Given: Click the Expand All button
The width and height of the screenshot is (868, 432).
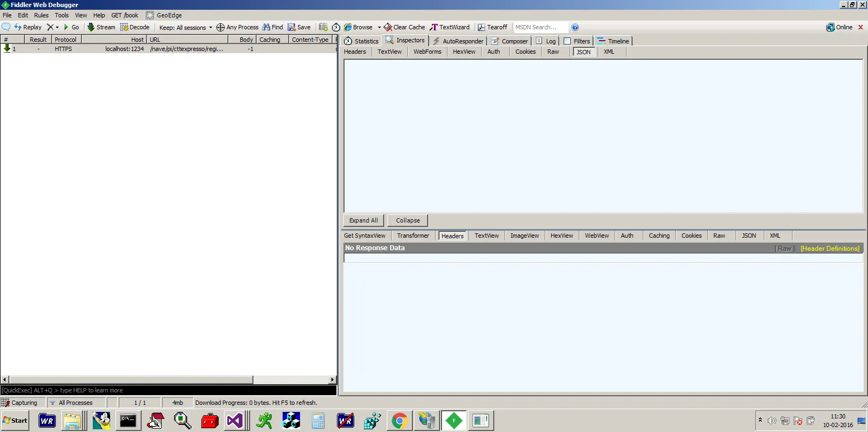Looking at the screenshot, I should (x=363, y=220).
